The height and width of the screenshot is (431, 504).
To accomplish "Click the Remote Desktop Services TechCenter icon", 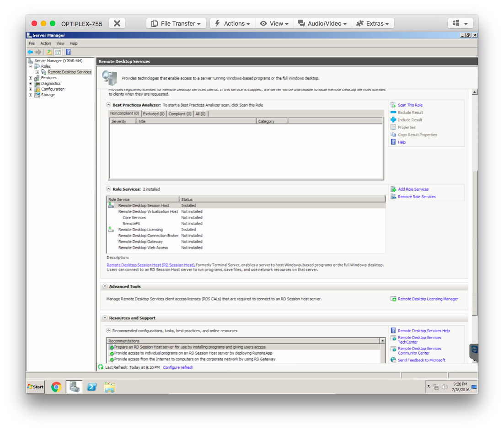I will coord(393,338).
